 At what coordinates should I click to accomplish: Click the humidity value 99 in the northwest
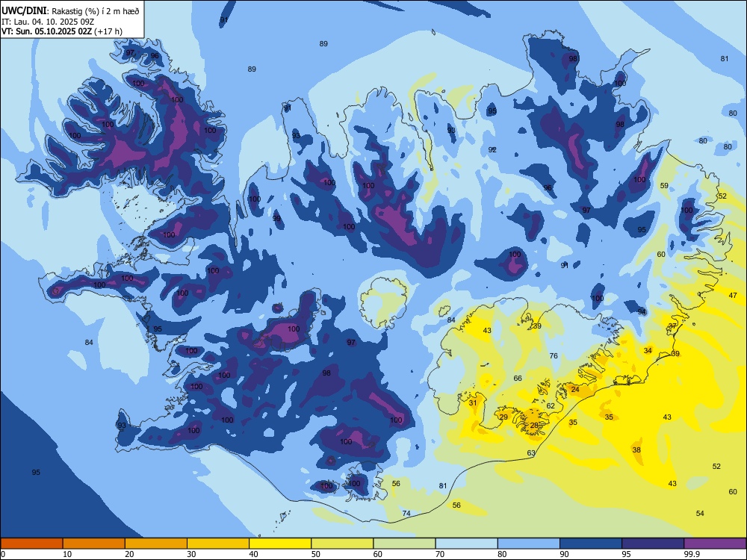tap(276, 219)
